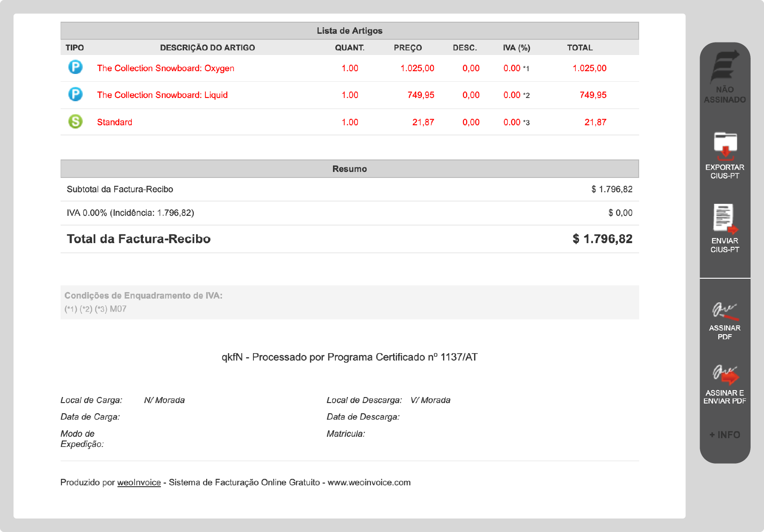764x532 pixels.
Task: Click the Exportar CIUS-PT label
Action: point(725,171)
